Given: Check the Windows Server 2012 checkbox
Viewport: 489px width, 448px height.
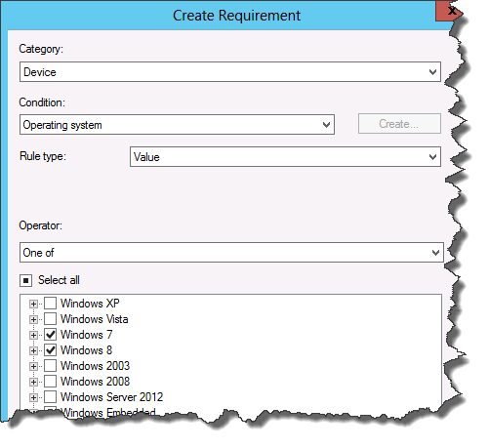Looking at the screenshot, I should [x=50, y=397].
